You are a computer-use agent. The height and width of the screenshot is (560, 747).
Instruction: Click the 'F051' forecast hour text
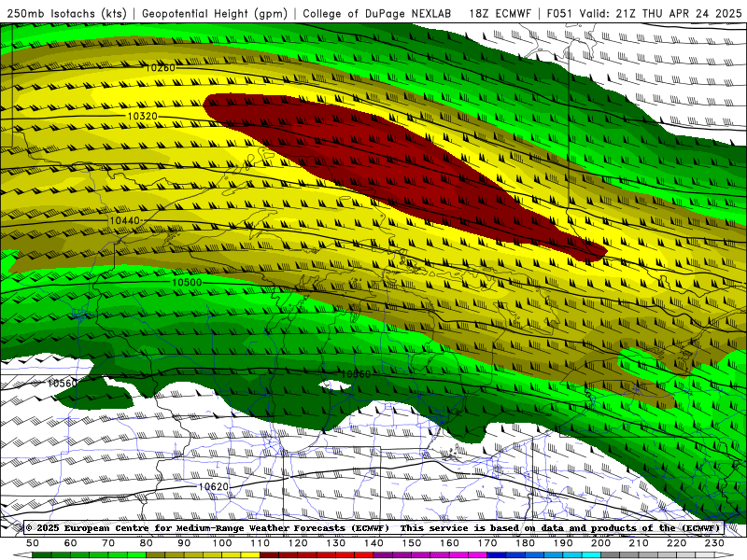(559, 14)
